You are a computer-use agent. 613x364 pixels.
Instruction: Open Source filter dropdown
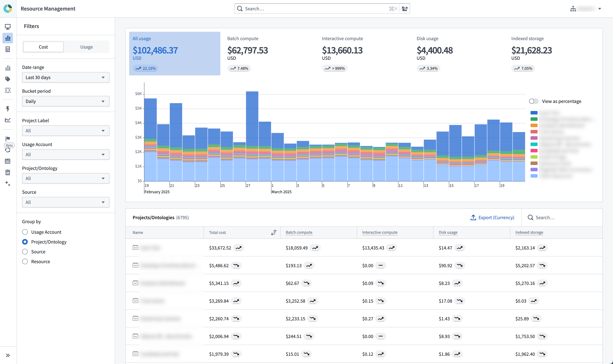(x=66, y=202)
